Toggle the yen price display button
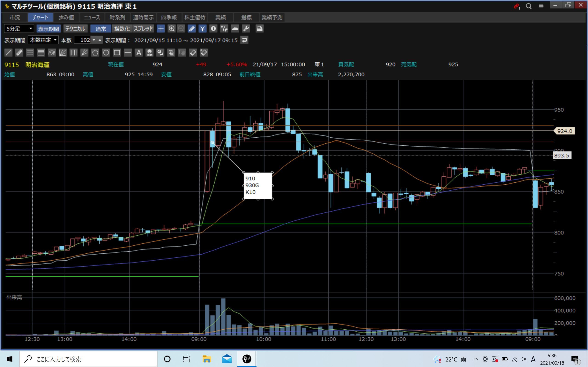588x367 pixels. (x=202, y=29)
